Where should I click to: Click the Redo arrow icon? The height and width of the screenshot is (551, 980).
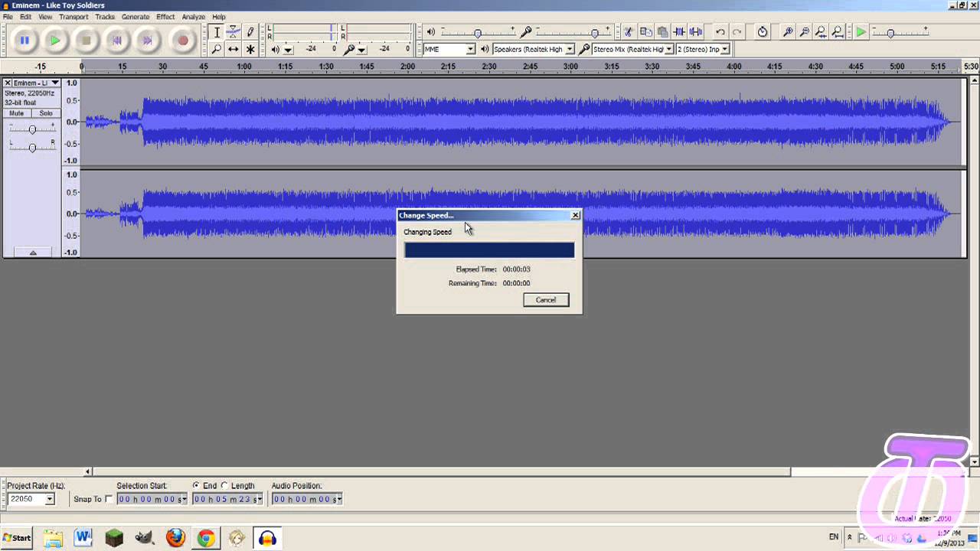click(737, 32)
